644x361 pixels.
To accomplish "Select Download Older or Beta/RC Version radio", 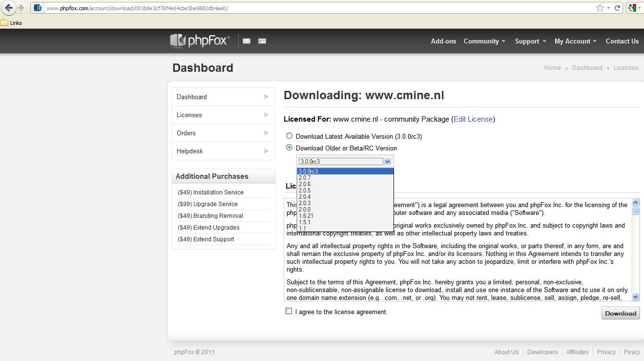I will (x=289, y=148).
